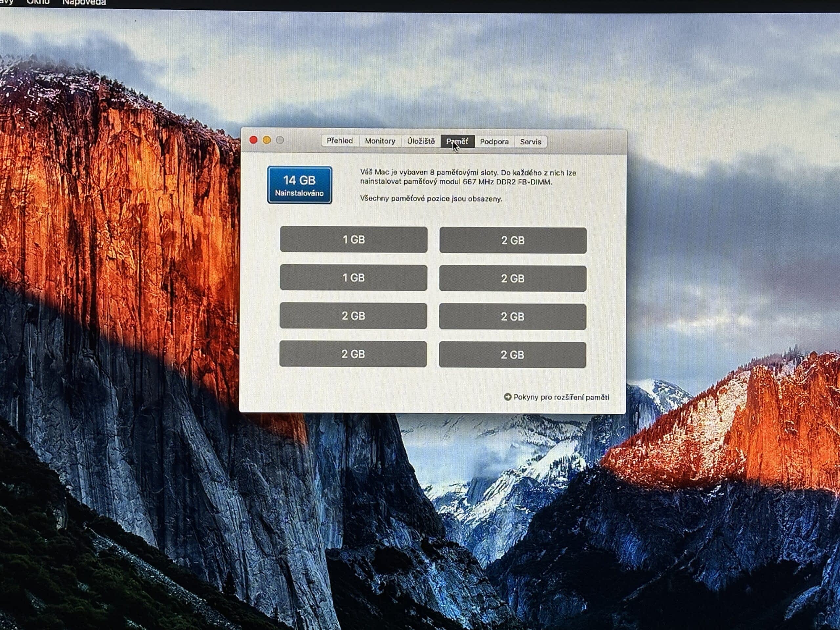Screen dimensions: 840x630
Task: Click the blue 14 GB Nainstalováno badge
Action: pos(299,185)
